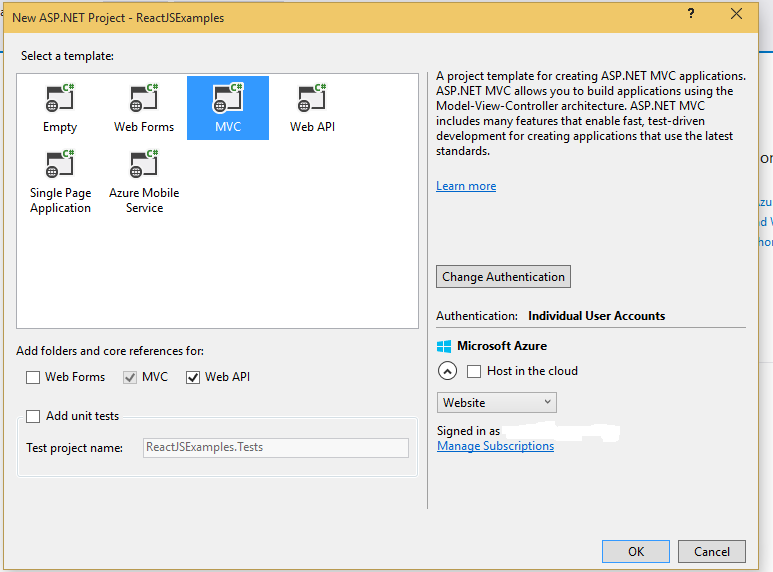This screenshot has height=572, width=773.
Task: Click the Select a template label
Action: [x=67, y=56]
